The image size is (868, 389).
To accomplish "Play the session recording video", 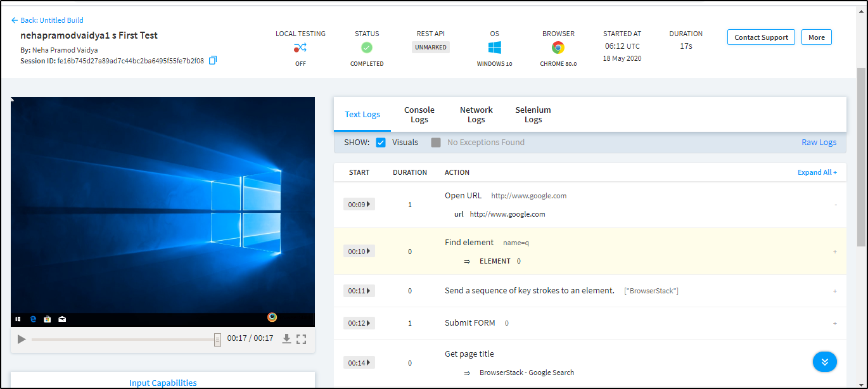I will [22, 339].
